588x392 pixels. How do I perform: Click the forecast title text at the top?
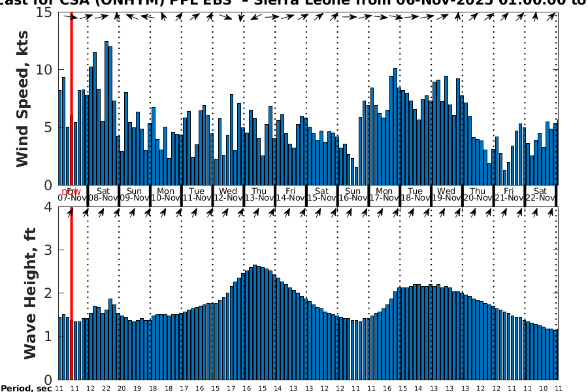pos(294,3)
